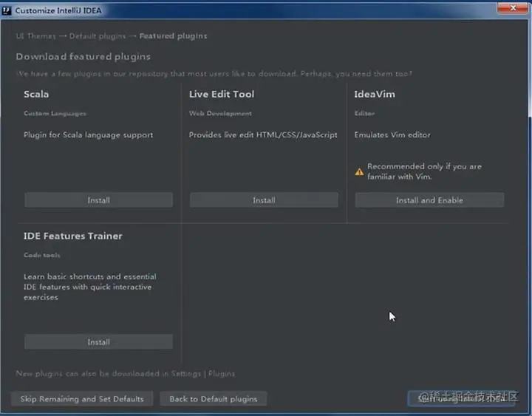Click Skip Remaining and Set Defaults
This screenshot has height=416, width=532.
[x=82, y=399]
